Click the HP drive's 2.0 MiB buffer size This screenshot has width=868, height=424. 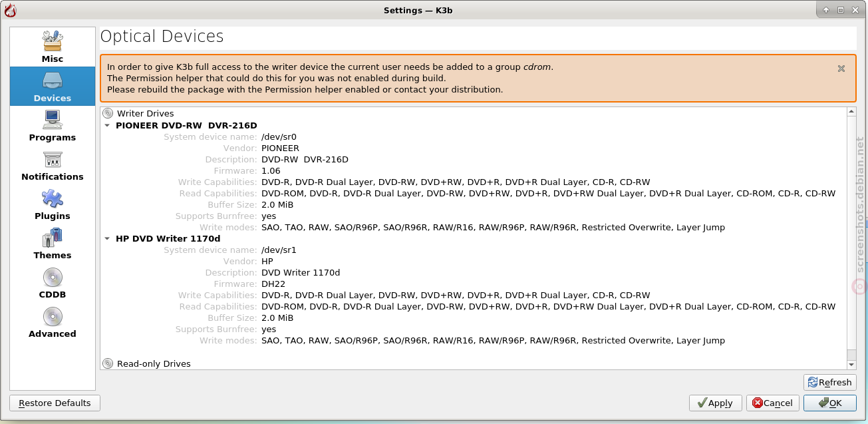pos(277,318)
